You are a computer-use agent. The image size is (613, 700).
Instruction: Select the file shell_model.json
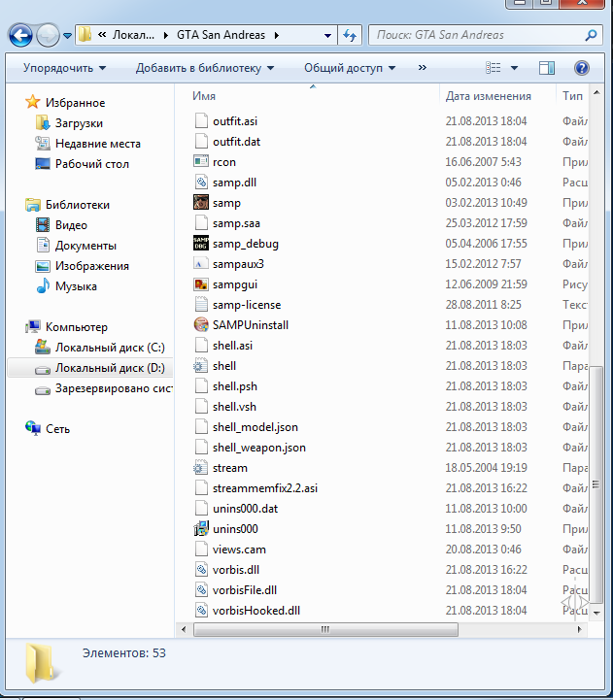tap(255, 427)
